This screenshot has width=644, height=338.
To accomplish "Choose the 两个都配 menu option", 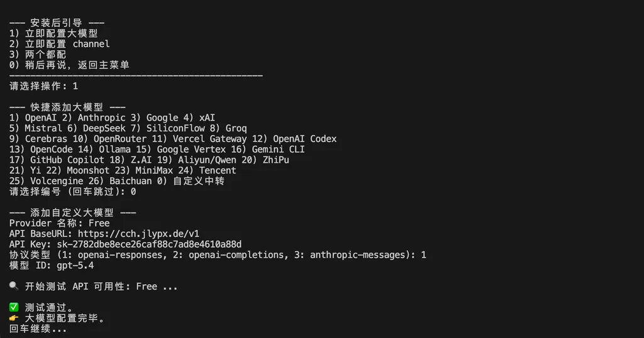I will (x=45, y=55).
